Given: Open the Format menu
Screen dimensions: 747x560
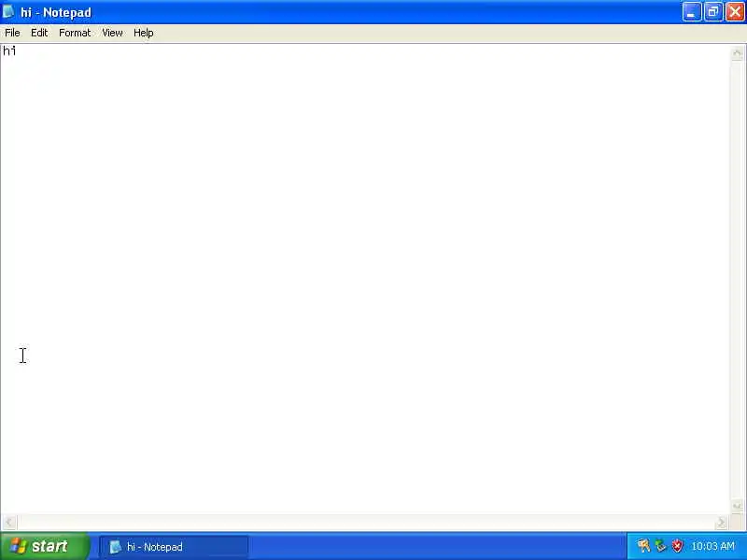Looking at the screenshot, I should [x=75, y=33].
